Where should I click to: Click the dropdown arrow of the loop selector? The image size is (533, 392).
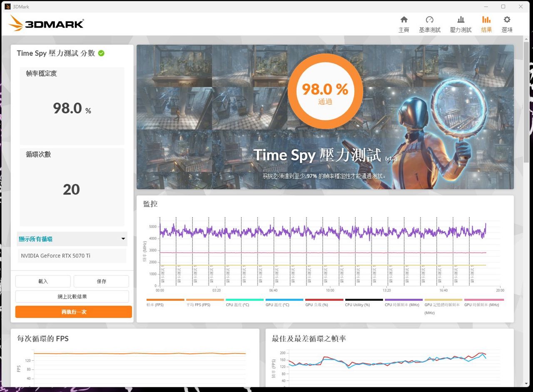(123, 239)
